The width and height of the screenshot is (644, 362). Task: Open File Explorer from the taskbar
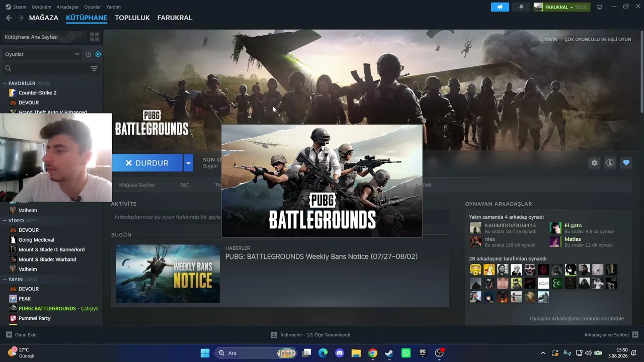point(356,353)
